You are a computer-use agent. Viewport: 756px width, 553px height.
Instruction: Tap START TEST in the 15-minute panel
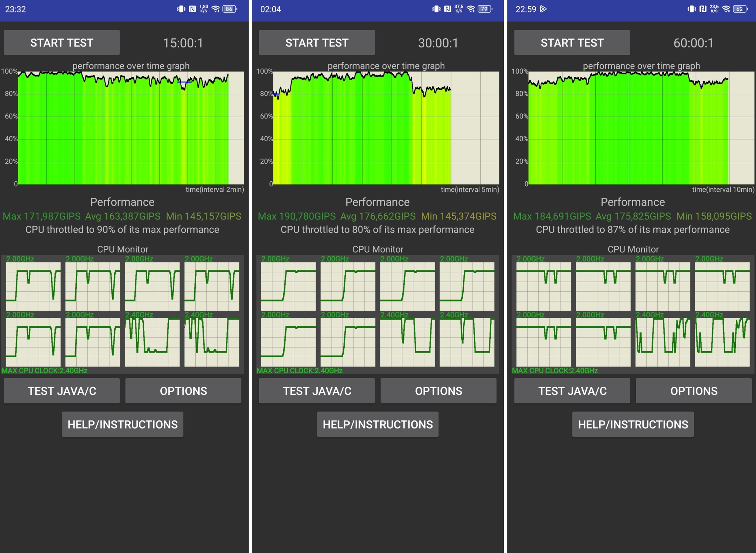click(x=62, y=42)
